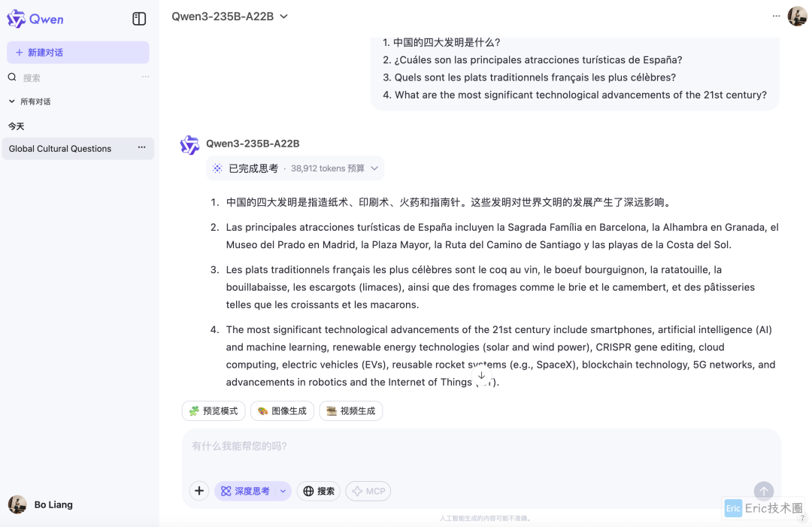812x527 pixels.
Task: Jump to bottom with down-arrow button
Action: coord(481,375)
